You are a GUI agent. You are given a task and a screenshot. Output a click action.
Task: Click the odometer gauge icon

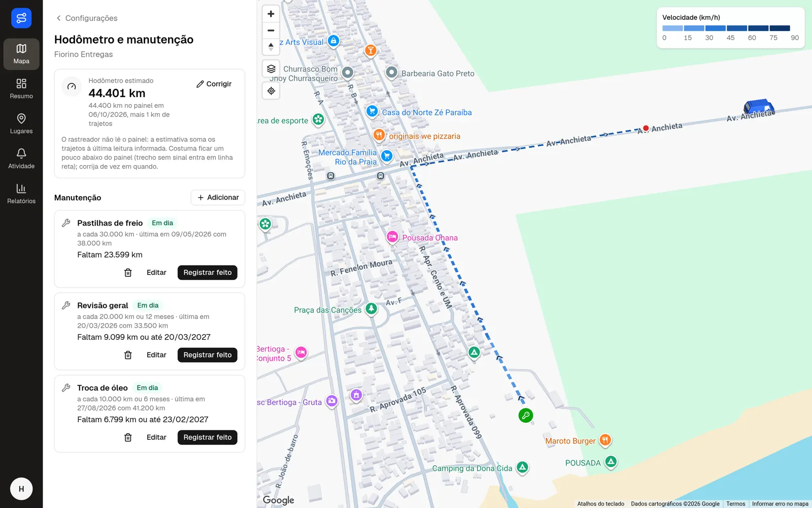point(72,86)
